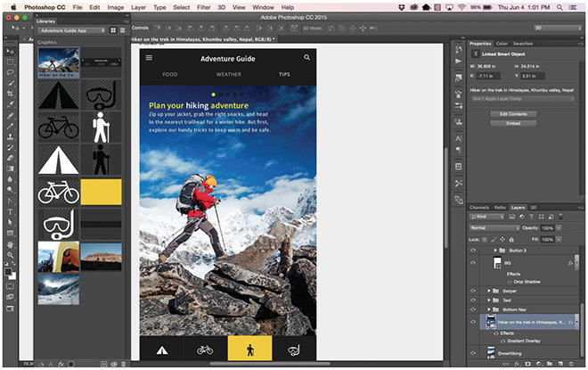Switch Libraries to list view
Image resolution: width=588 pixels, height=370 pixels.
tap(123, 30)
